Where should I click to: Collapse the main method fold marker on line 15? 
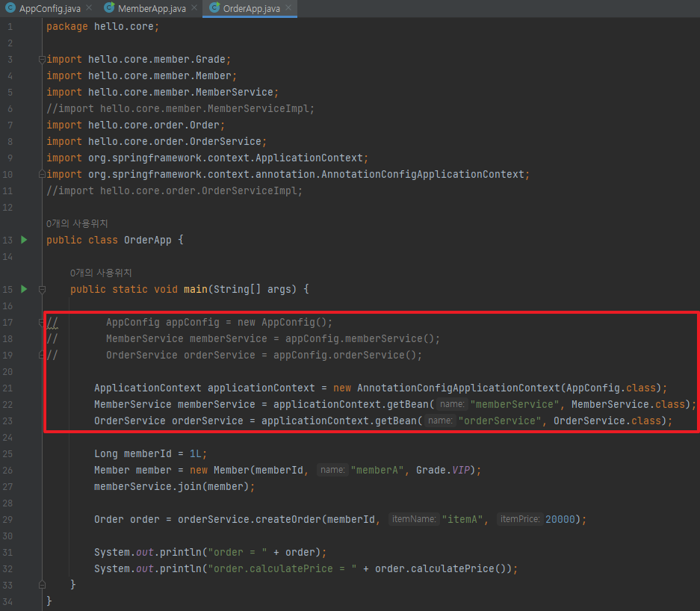point(42,290)
